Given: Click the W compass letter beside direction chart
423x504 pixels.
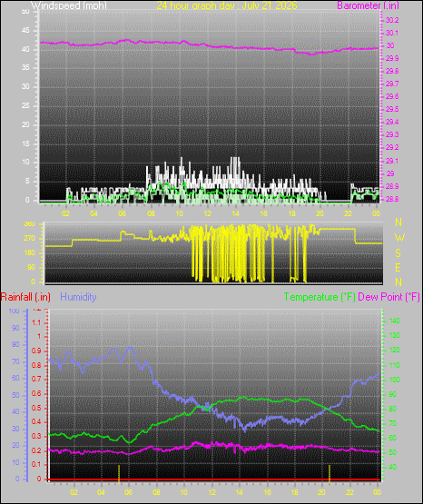Looking at the screenshot, I should pos(399,238).
